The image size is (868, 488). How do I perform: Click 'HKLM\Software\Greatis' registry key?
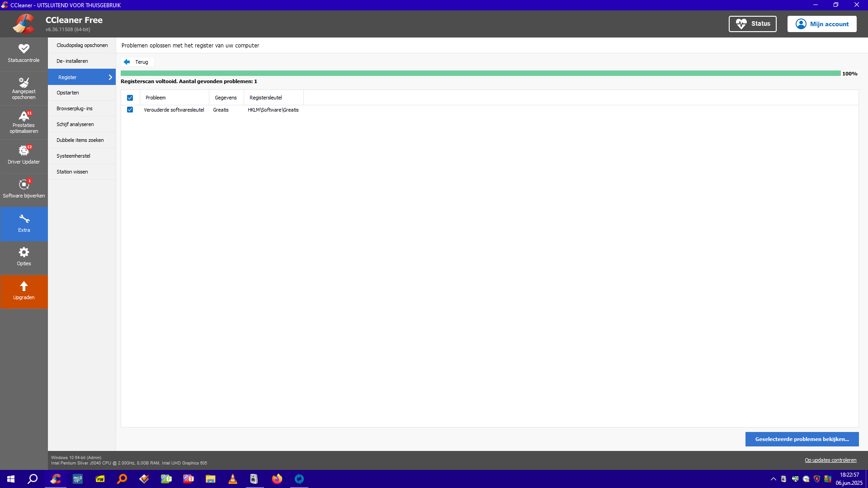click(x=273, y=110)
